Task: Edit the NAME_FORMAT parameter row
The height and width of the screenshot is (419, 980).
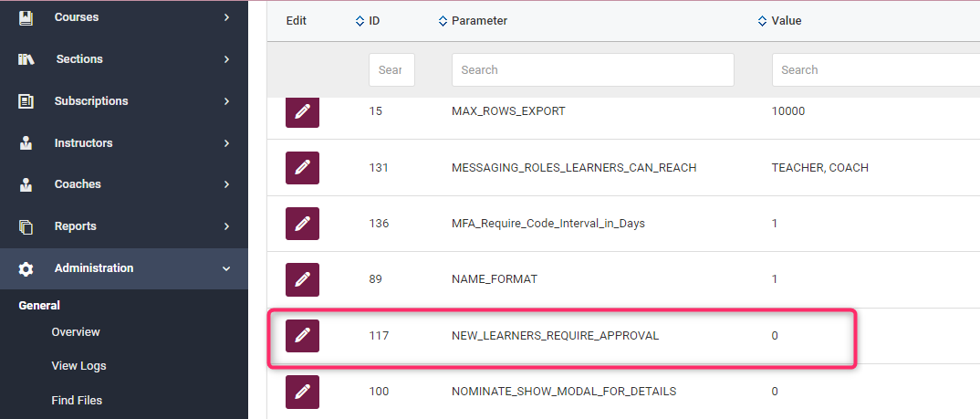Action: pos(302,279)
